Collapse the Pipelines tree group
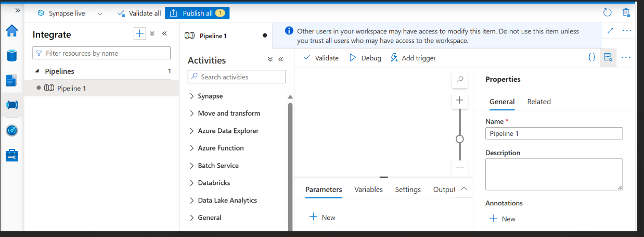The image size is (644, 237). (37, 71)
